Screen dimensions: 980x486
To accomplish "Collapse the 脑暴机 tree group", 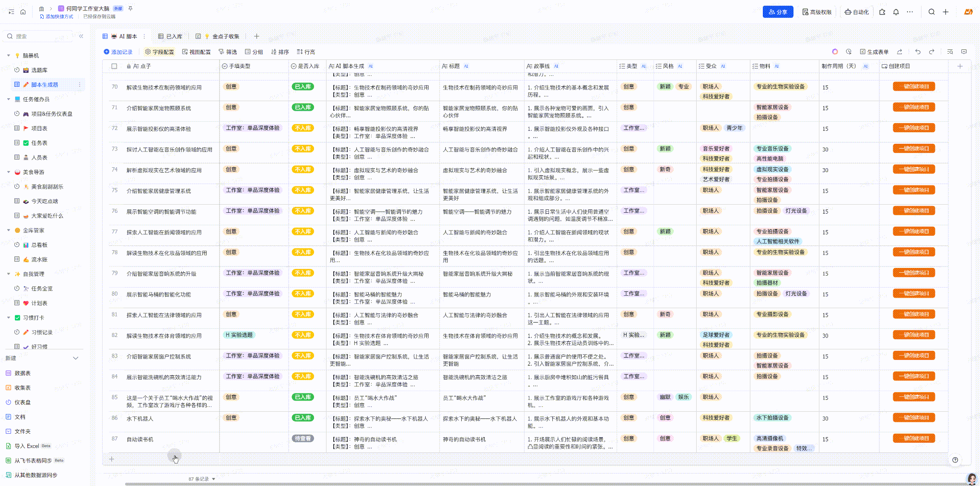I will click(x=9, y=56).
